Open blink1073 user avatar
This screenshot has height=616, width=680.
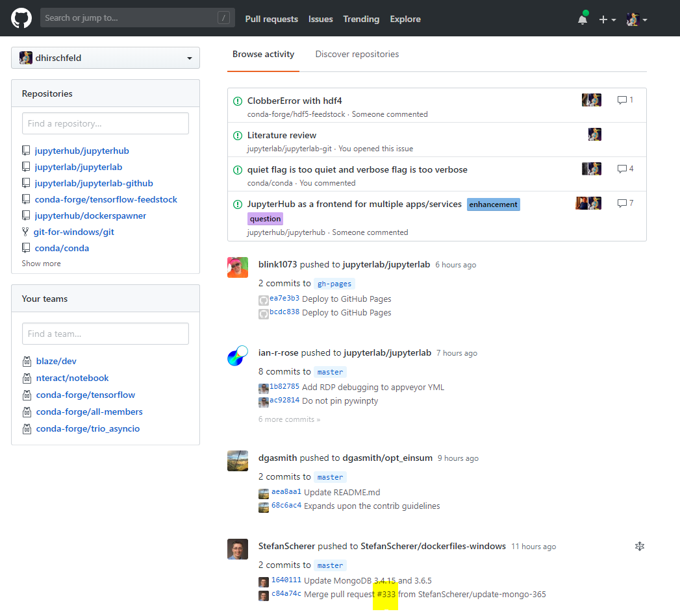pyautogui.click(x=238, y=267)
